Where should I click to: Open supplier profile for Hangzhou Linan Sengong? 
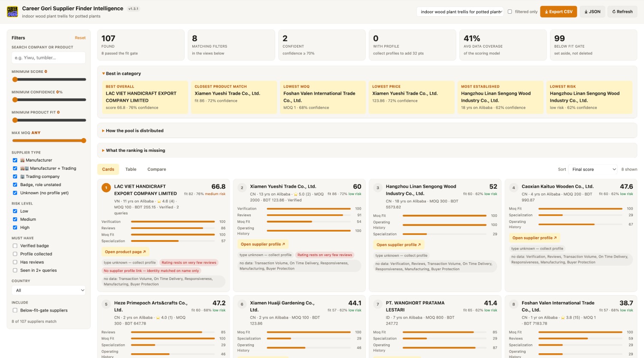pos(399,245)
